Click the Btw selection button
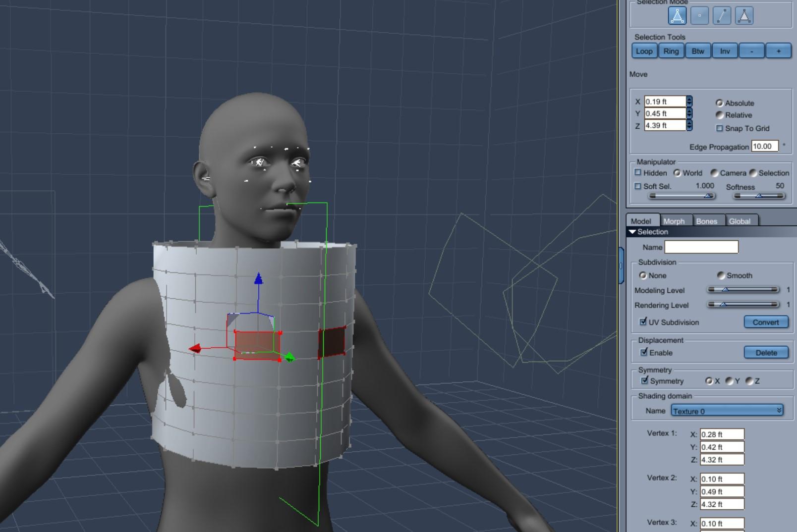The width and height of the screenshot is (797, 532). 698,51
